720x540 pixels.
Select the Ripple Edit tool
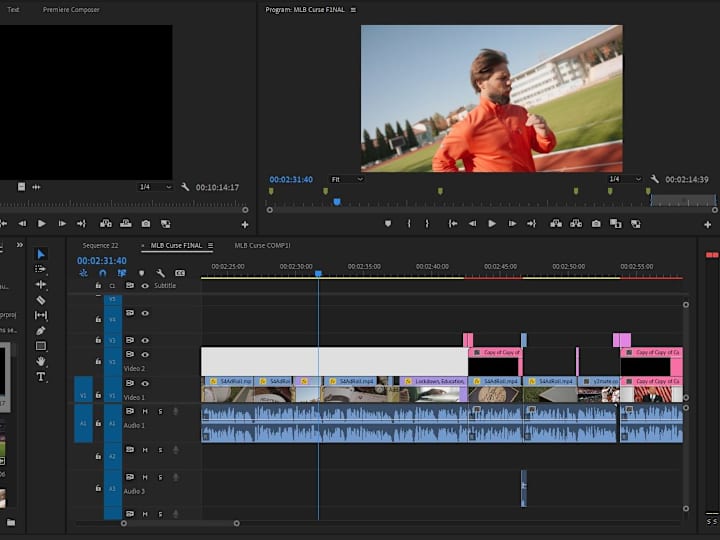coord(41,284)
